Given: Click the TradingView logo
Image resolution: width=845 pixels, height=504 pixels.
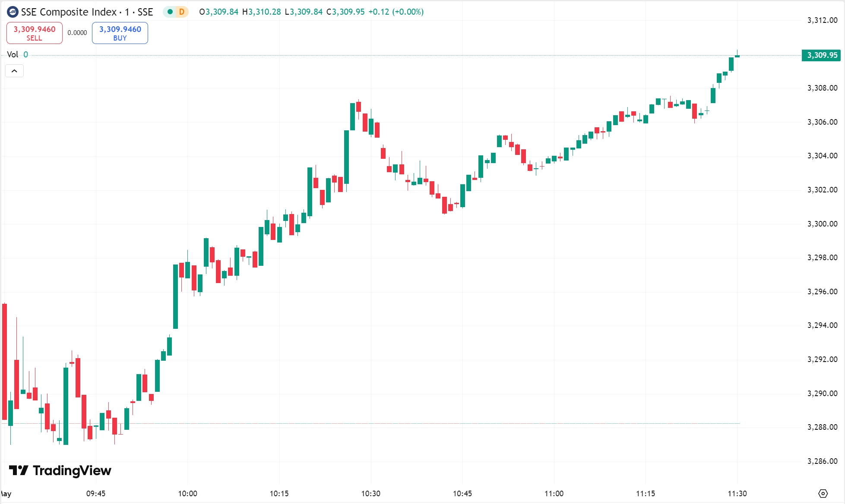Looking at the screenshot, I should pyautogui.click(x=60, y=470).
